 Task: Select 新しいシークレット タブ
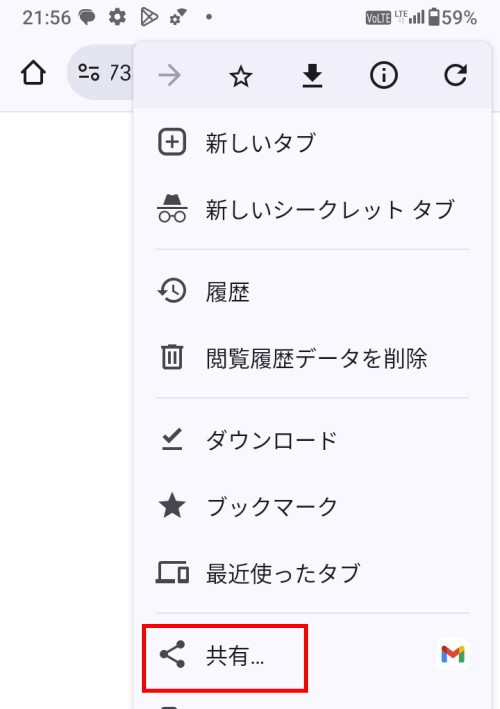(312, 210)
